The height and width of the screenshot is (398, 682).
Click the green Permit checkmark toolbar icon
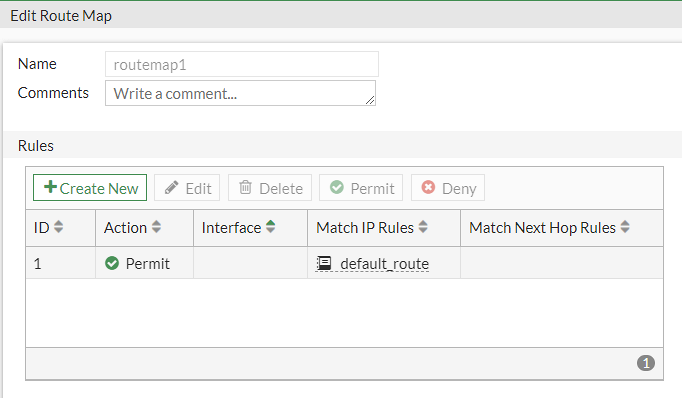(x=337, y=187)
